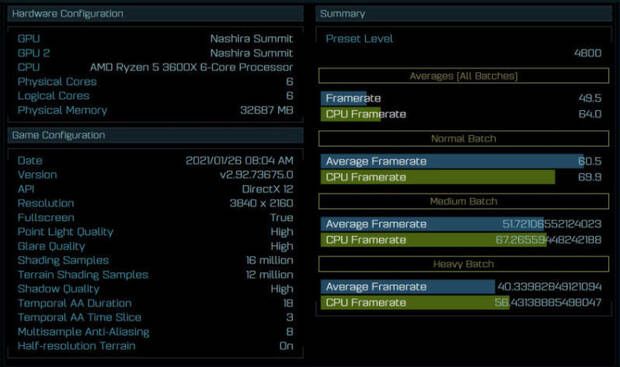Click the Summary header
This screenshot has height=367, width=620.
click(x=464, y=14)
